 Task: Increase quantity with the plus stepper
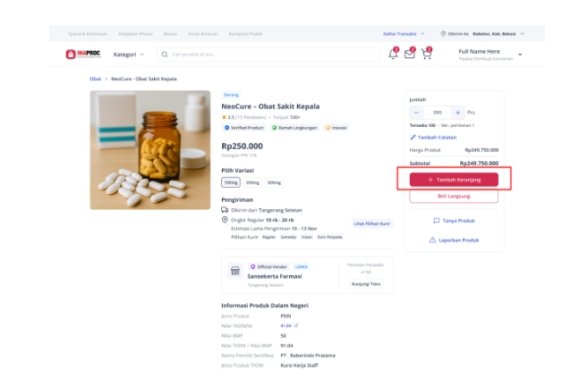pyautogui.click(x=457, y=113)
